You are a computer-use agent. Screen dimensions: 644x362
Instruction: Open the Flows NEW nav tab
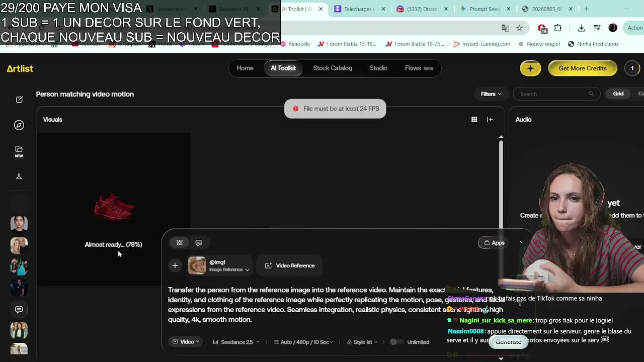point(419,68)
